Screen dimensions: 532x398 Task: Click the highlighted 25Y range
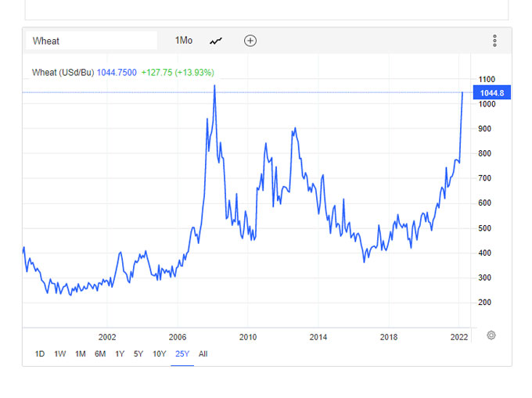point(182,353)
